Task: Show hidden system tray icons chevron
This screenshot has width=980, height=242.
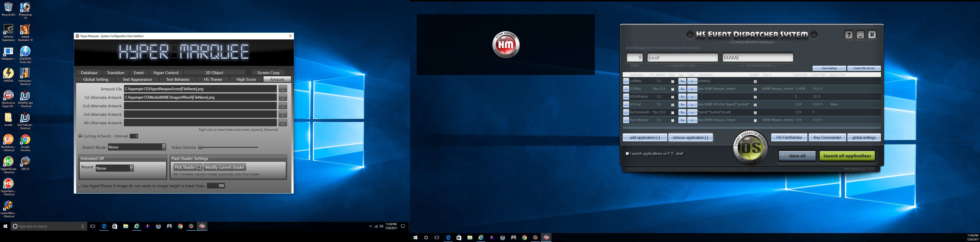Action: point(370,226)
